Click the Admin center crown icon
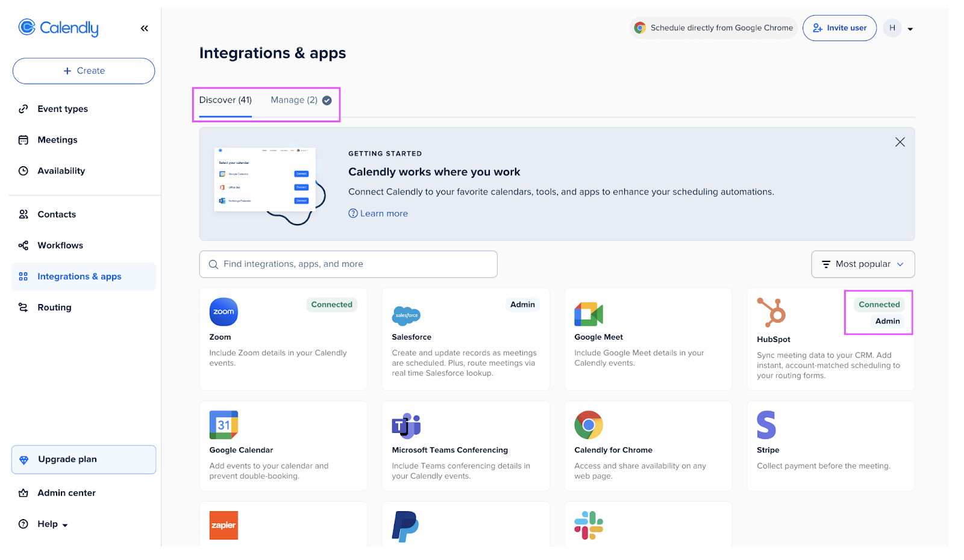The image size is (964, 560). pos(23,493)
